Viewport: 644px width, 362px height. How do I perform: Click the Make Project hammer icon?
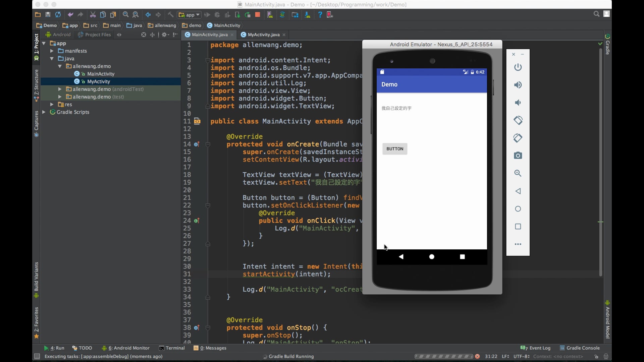171,15
